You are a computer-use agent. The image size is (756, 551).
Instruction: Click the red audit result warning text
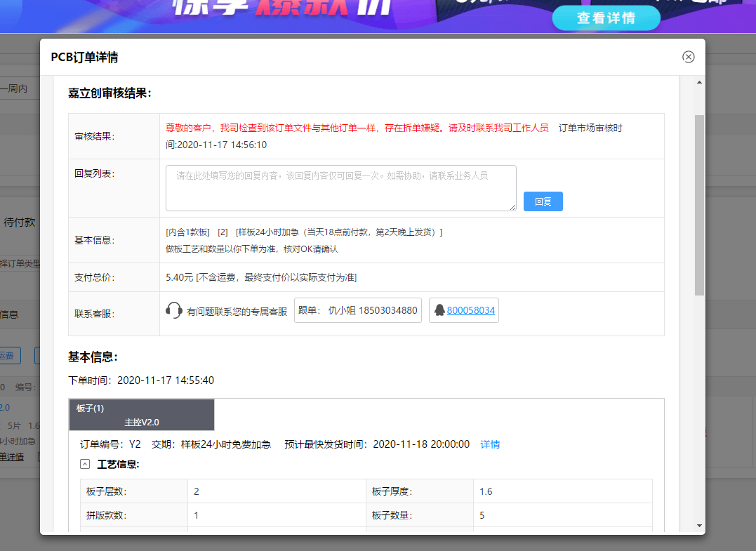(x=357, y=128)
